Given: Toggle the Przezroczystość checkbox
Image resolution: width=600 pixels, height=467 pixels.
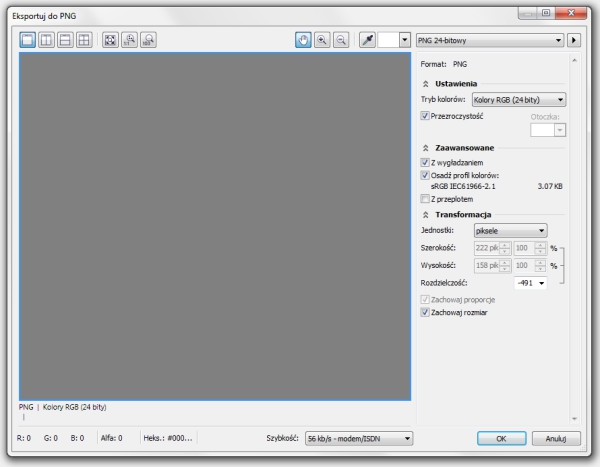Looking at the screenshot, I should [x=425, y=116].
